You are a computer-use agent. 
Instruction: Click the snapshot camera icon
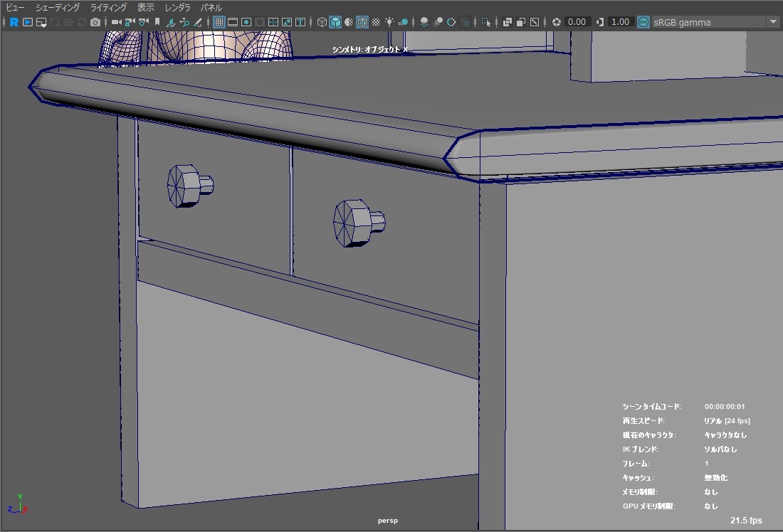click(95, 22)
